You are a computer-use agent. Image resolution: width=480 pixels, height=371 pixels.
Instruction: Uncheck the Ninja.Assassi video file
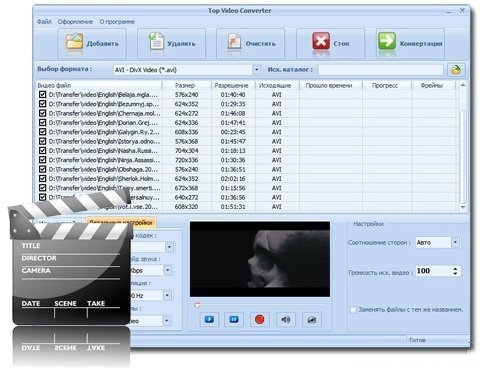point(42,160)
